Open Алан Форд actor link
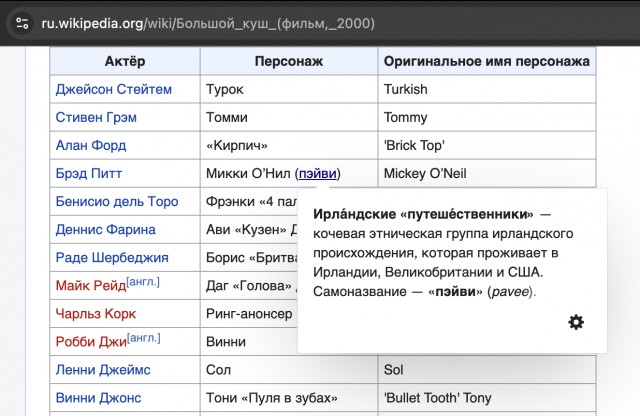640x416 pixels. pos(91,145)
